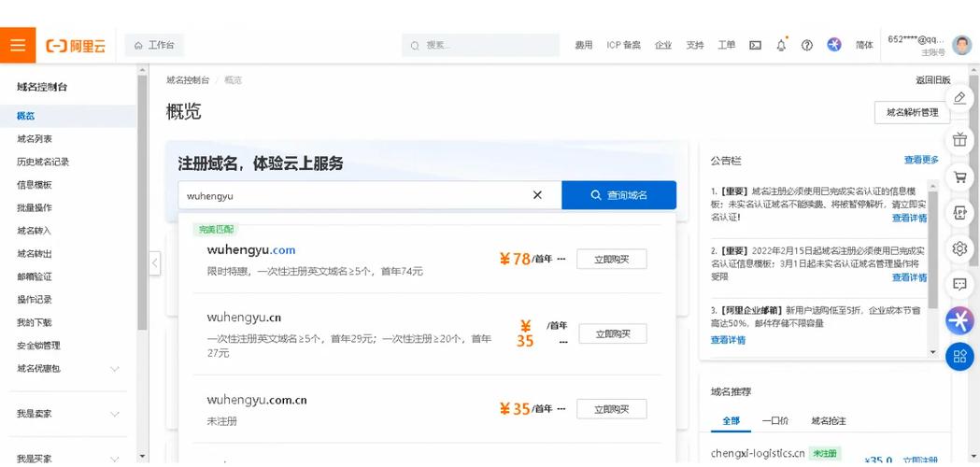Click the user profile avatar
Screen dimensions: 980x467
[961, 45]
